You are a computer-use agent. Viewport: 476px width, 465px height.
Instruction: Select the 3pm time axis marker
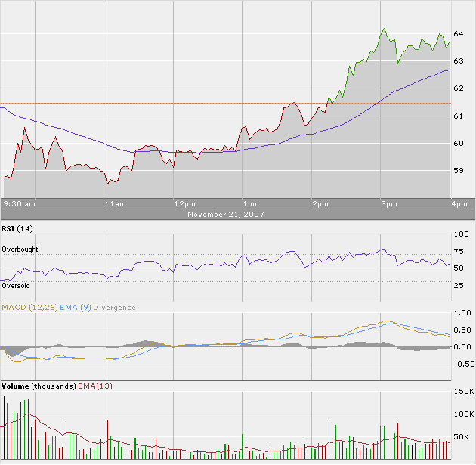click(x=389, y=204)
